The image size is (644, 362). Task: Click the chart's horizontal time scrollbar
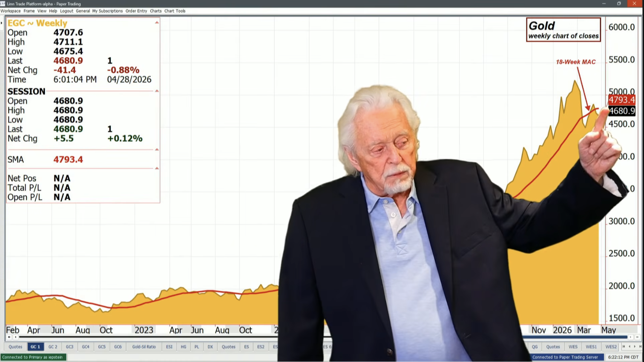[151, 337]
